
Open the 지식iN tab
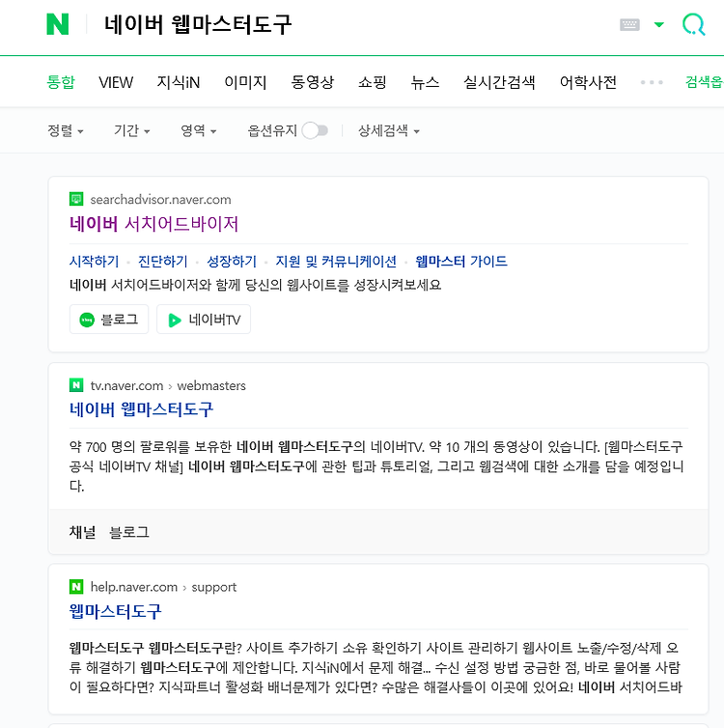point(179,82)
